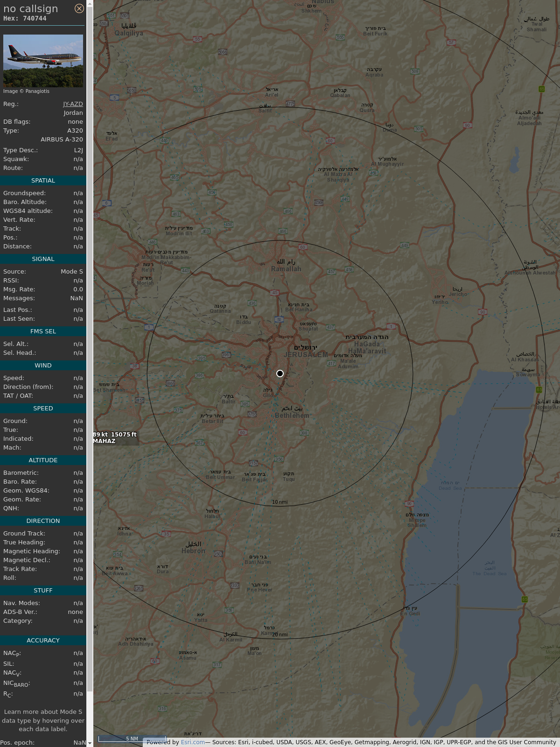The width and height of the screenshot is (560, 747).
Task: Click the scrollbar down arrow
Action: pos(90,743)
